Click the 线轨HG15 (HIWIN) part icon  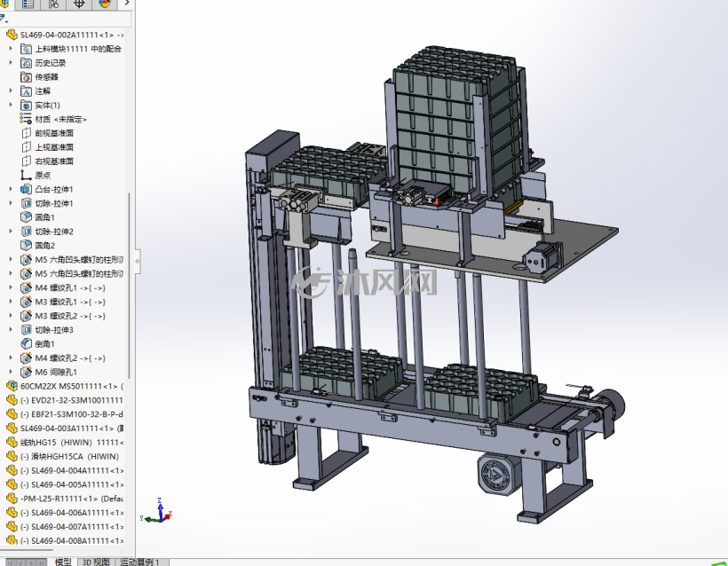[12, 442]
